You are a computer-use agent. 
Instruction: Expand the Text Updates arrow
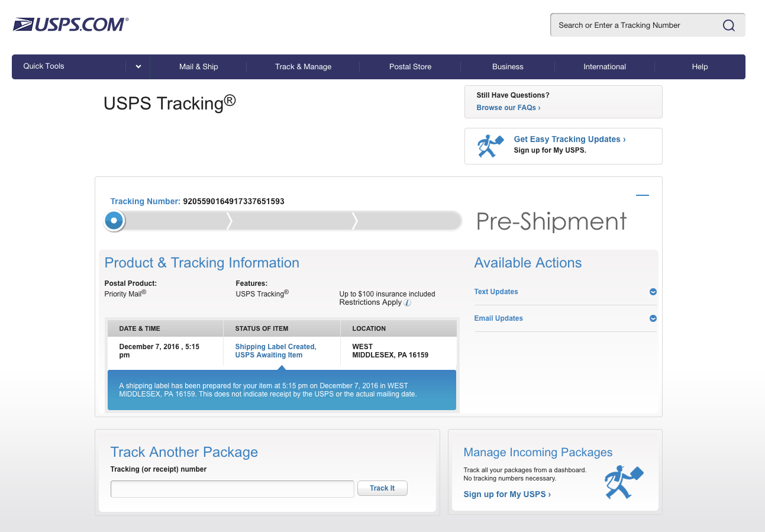(x=653, y=292)
